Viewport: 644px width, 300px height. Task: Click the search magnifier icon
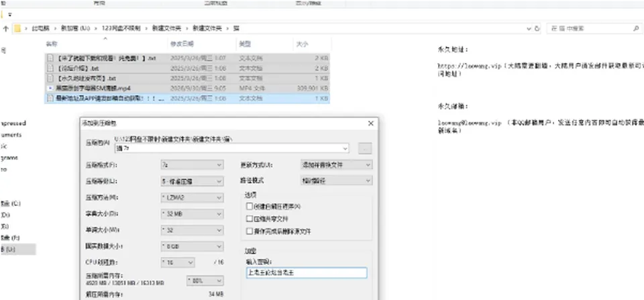pyautogui.click(x=636, y=28)
